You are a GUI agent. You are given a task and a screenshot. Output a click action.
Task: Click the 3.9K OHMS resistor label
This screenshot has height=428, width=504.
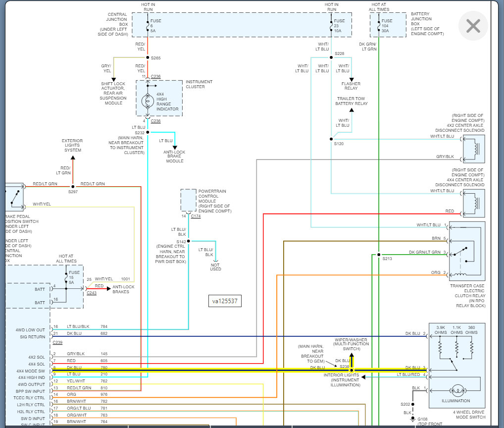point(441,330)
